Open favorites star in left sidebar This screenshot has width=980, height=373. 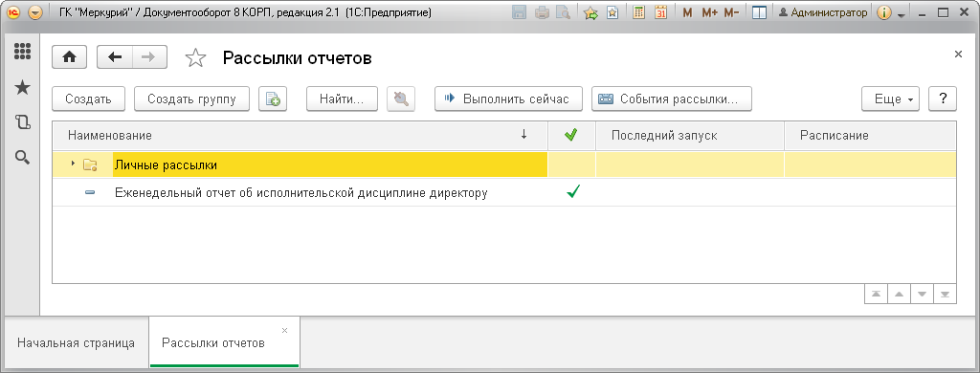click(x=23, y=87)
